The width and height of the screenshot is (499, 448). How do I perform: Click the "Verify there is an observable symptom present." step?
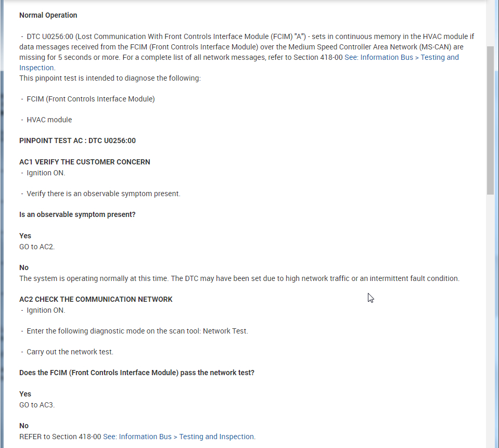pyautogui.click(x=104, y=194)
